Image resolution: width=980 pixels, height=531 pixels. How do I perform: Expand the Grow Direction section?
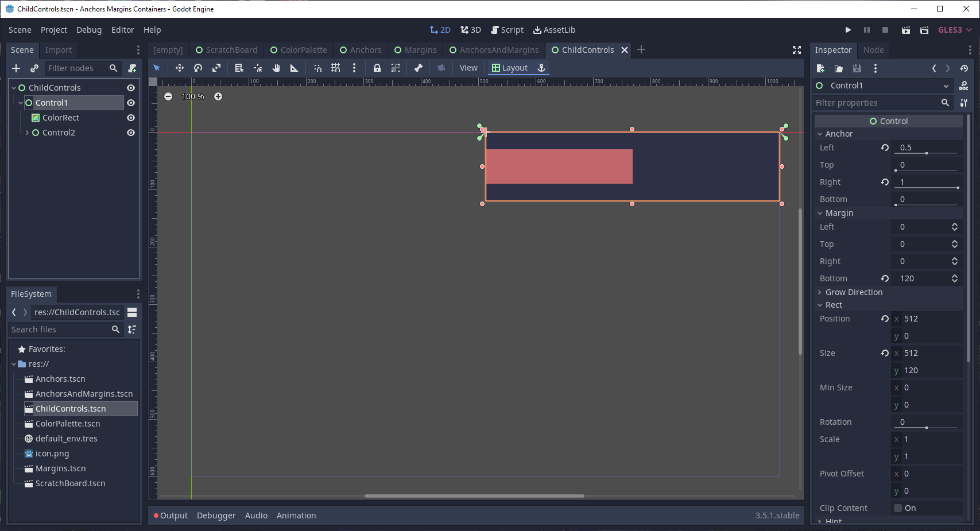[820, 292]
